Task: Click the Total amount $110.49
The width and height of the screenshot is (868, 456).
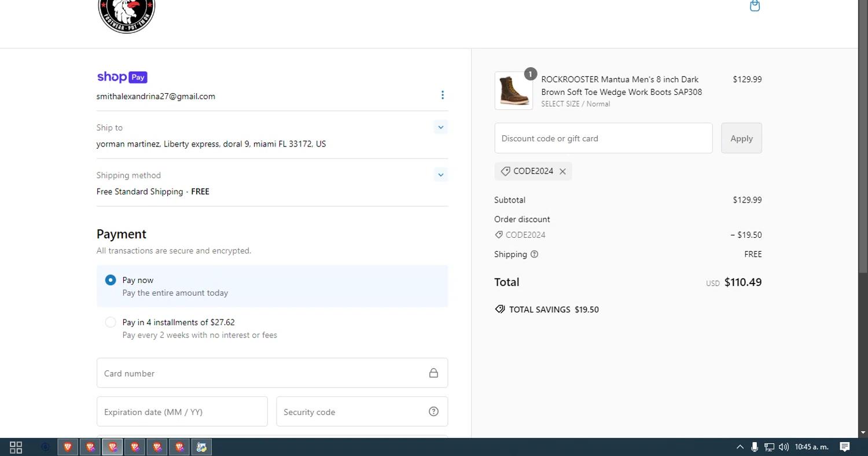Action: click(743, 282)
